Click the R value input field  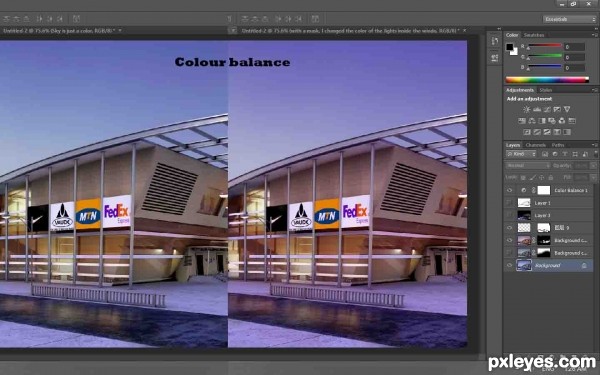point(574,47)
